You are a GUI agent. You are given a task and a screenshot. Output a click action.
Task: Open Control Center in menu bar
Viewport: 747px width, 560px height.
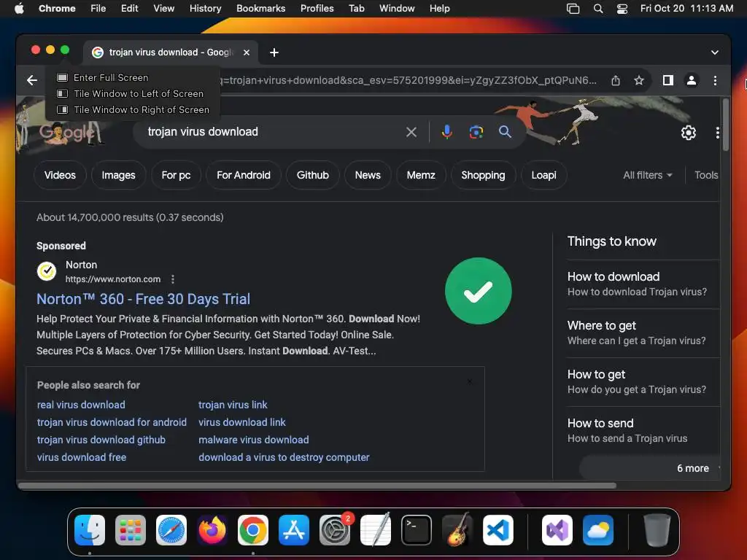pyautogui.click(x=622, y=9)
